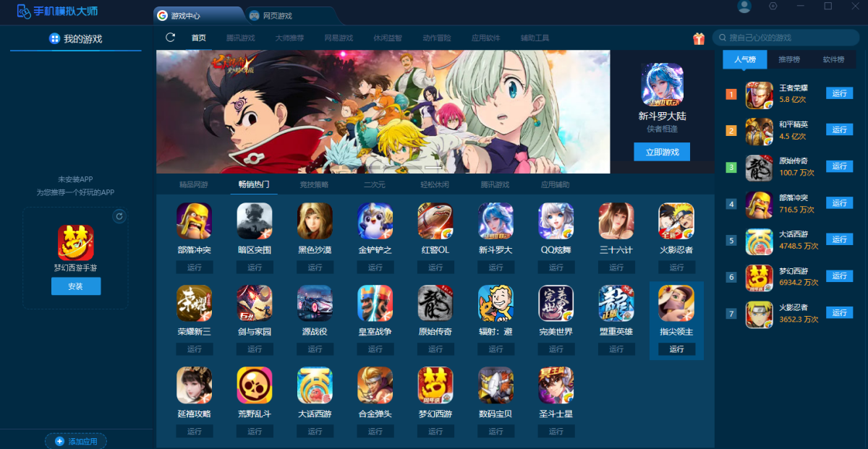Open the 推荐榜 ranking tab
This screenshot has width=868, height=449.
coord(789,59)
